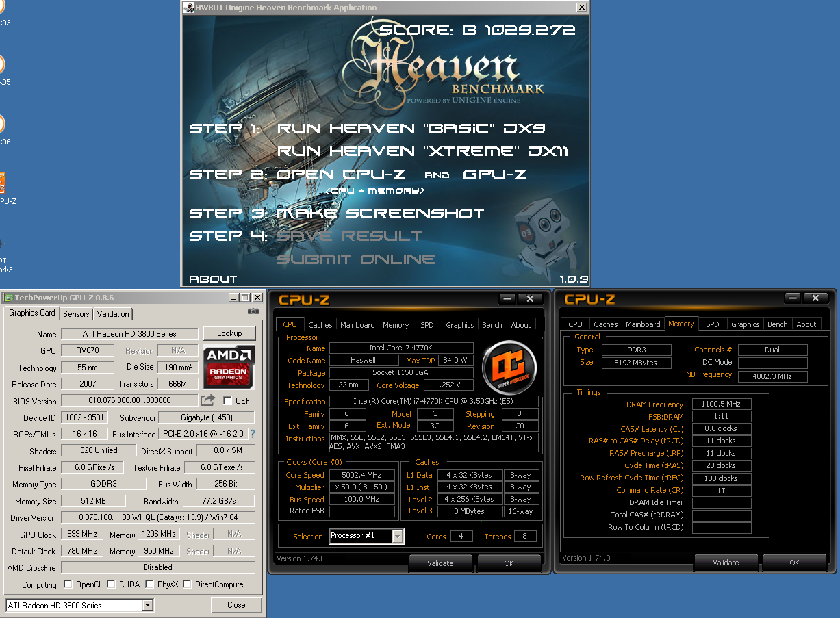Click the DRAM Frequency value 1100.5 MHz
This screenshot has height=618, width=840.
(722, 404)
